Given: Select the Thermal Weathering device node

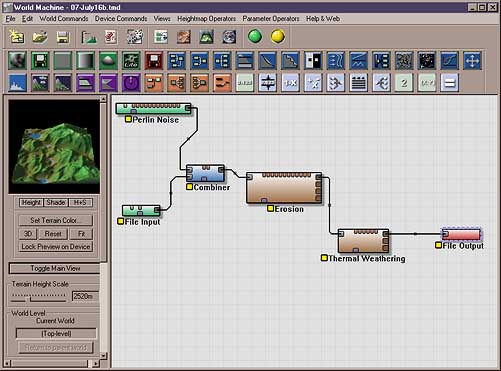Looking at the screenshot, I should (363, 241).
